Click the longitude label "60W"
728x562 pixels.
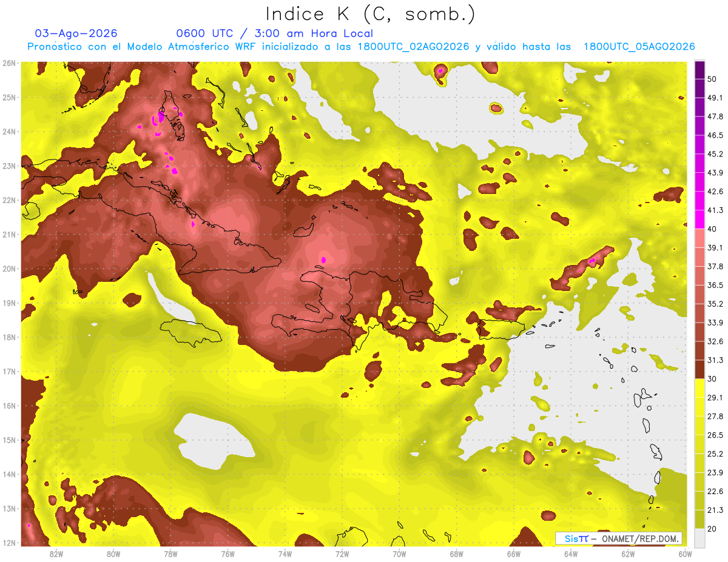coord(686,554)
